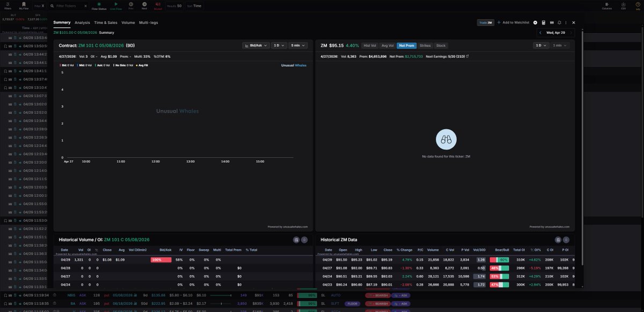Click the Historical ZM Data round icon

click(x=566, y=240)
